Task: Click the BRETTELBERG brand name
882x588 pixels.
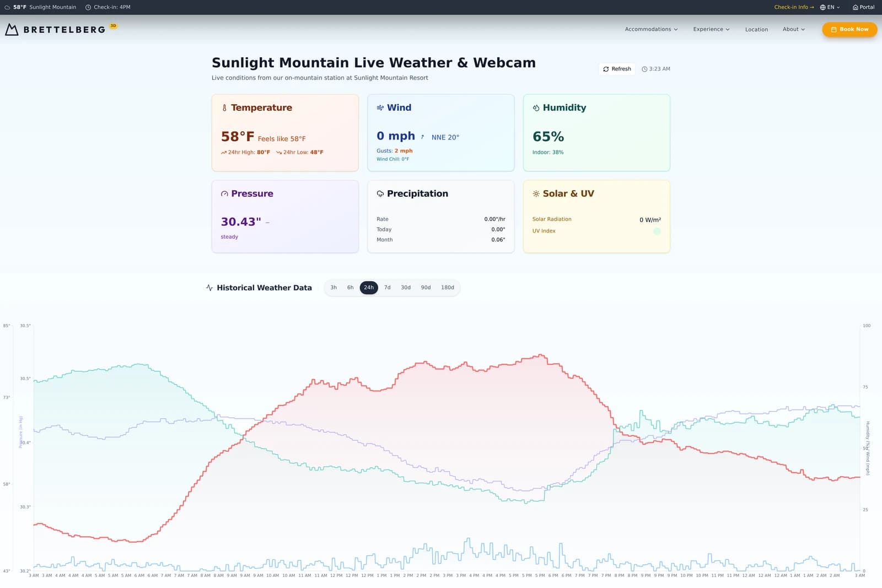Action: 64,30
